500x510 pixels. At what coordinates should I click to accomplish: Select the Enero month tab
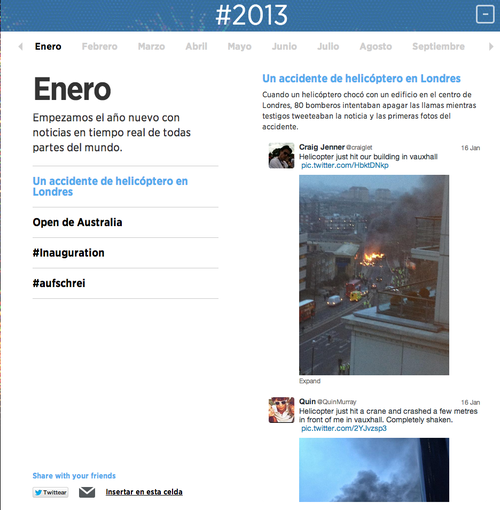point(48,46)
